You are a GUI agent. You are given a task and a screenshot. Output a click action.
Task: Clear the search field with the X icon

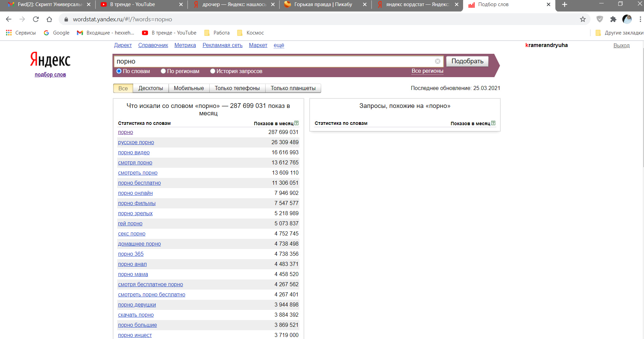pos(437,61)
